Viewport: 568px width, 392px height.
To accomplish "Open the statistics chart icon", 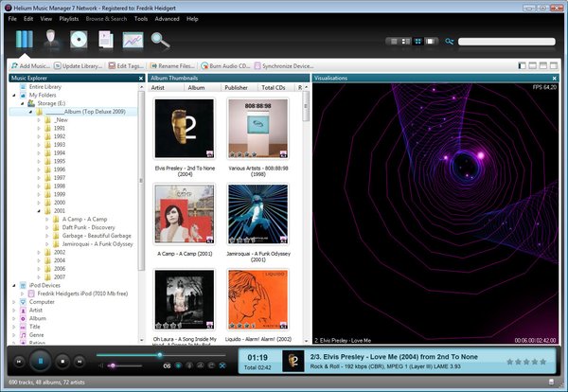I will point(133,40).
